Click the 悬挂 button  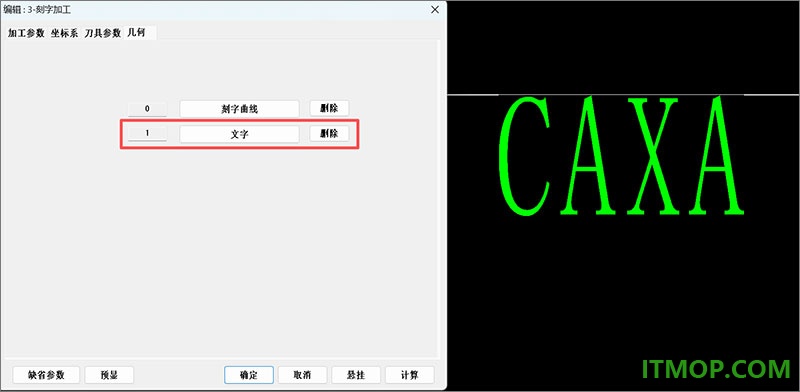pyautogui.click(x=356, y=375)
